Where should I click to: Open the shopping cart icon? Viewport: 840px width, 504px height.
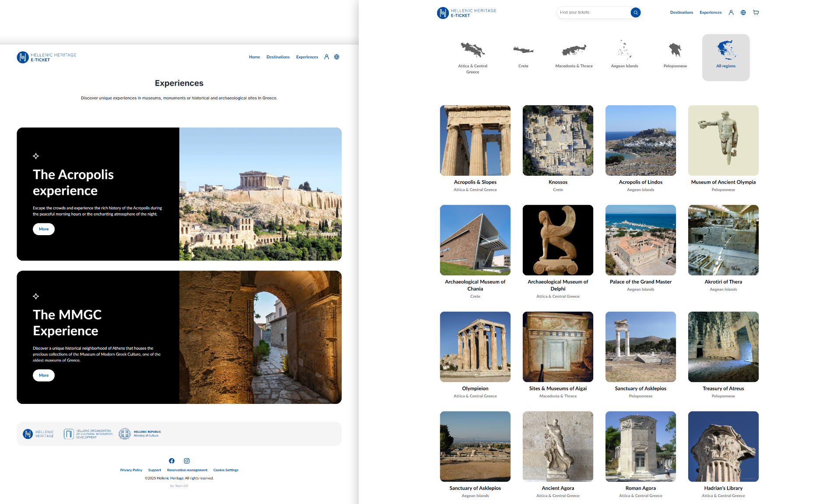756,13
